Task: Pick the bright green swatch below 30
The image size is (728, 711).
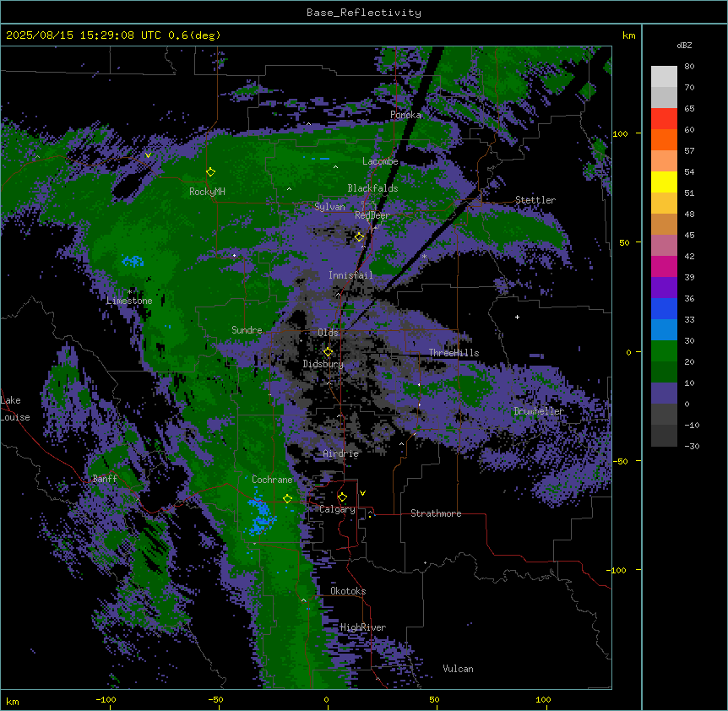Action: tap(664, 351)
